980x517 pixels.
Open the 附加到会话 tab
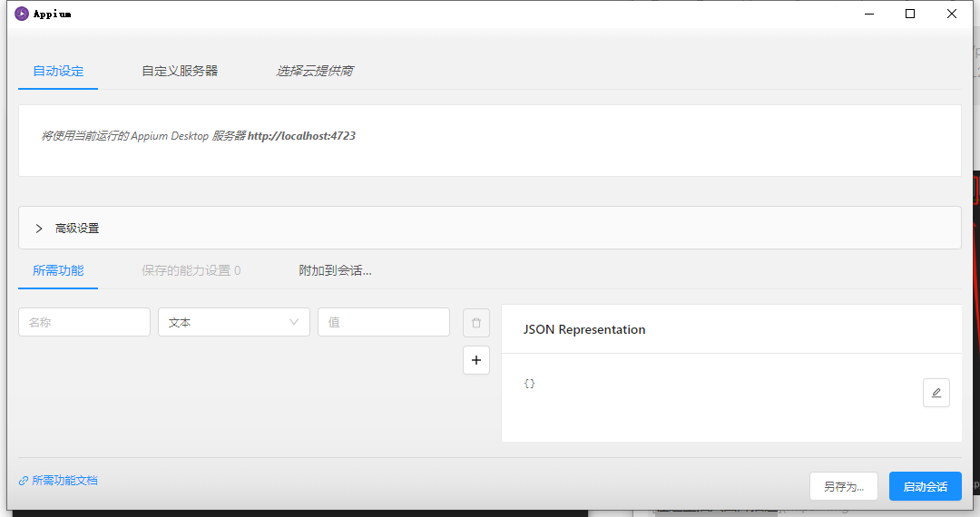coord(335,270)
